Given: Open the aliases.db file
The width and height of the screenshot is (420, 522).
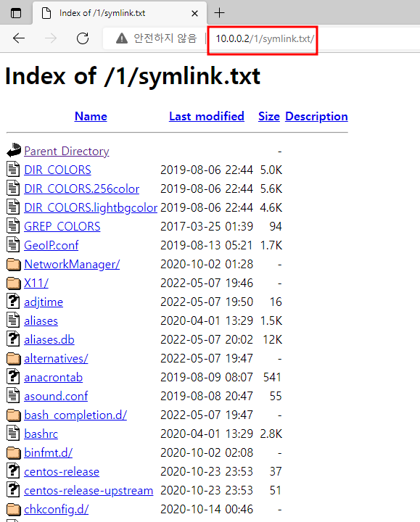Looking at the screenshot, I should 49,339.
